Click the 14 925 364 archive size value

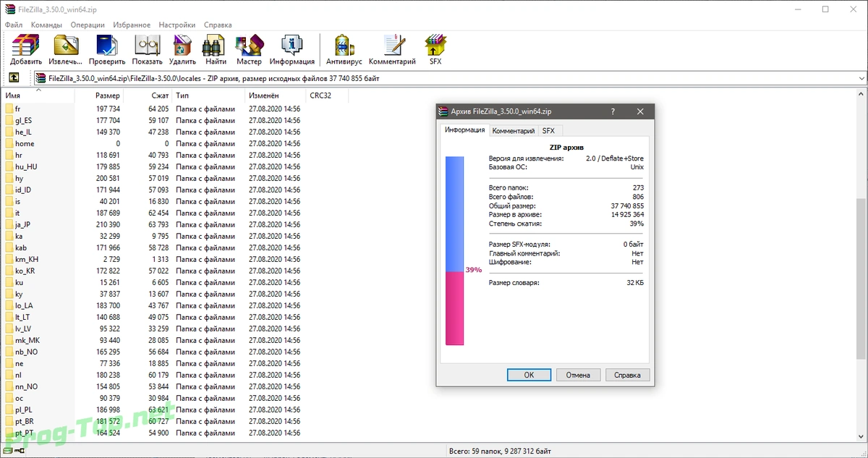(x=627, y=215)
